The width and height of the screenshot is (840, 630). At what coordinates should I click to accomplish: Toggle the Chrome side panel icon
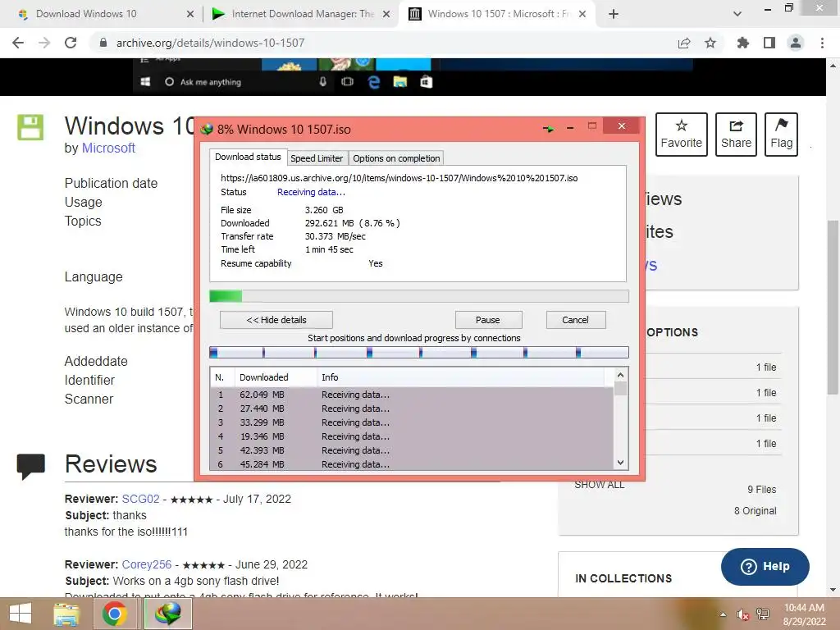pyautogui.click(x=769, y=43)
